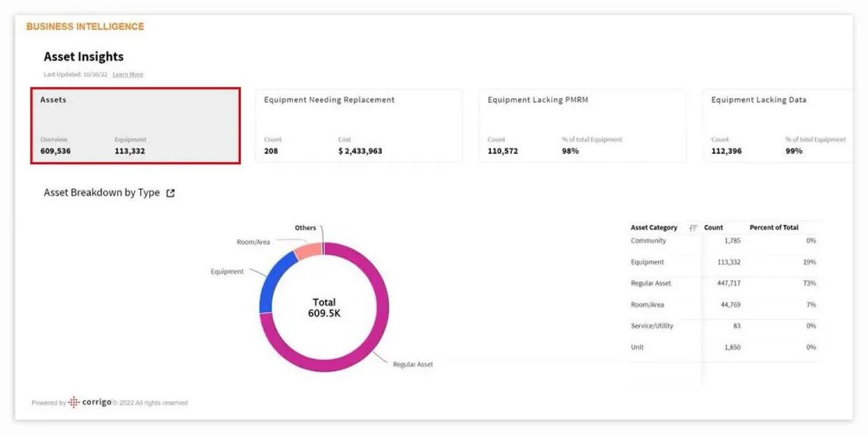Sort table by clicking the Count column header
Image resolution: width=868 pixels, height=435 pixels.
click(x=715, y=227)
